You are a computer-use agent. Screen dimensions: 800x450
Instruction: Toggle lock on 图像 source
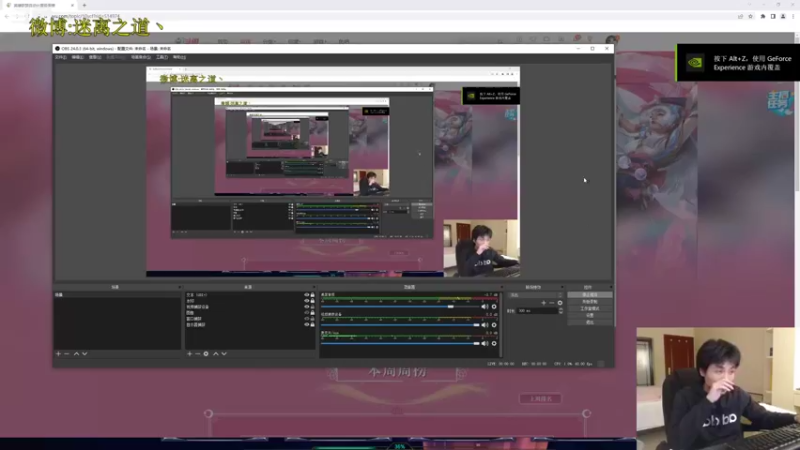pos(313,313)
